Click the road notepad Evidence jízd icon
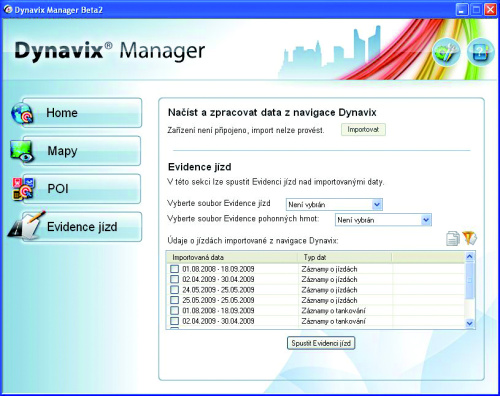 pyautogui.click(x=27, y=226)
